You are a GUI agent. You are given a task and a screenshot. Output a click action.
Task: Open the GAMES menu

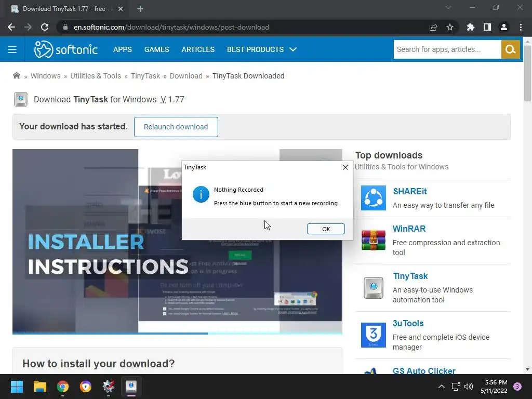(x=156, y=49)
